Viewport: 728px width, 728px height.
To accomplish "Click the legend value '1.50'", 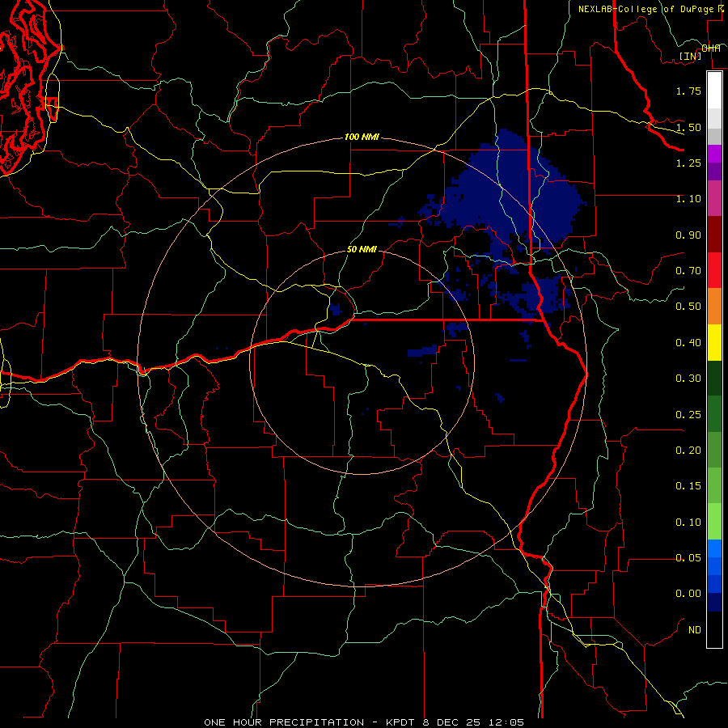I will coord(688,127).
